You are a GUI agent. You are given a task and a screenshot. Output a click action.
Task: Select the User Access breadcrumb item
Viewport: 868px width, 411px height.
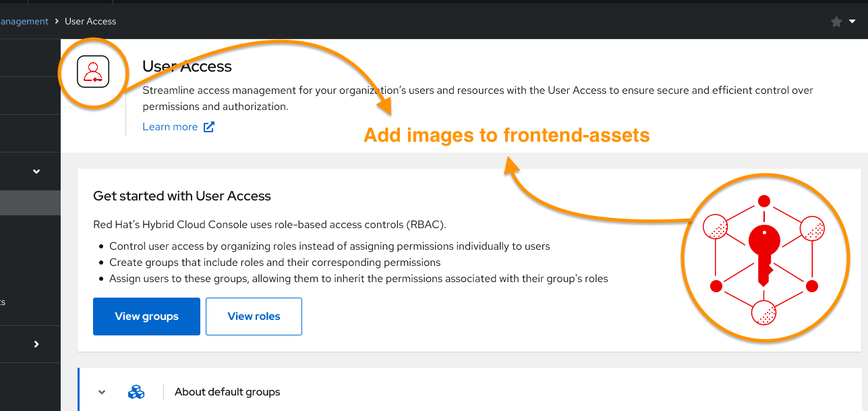(90, 22)
